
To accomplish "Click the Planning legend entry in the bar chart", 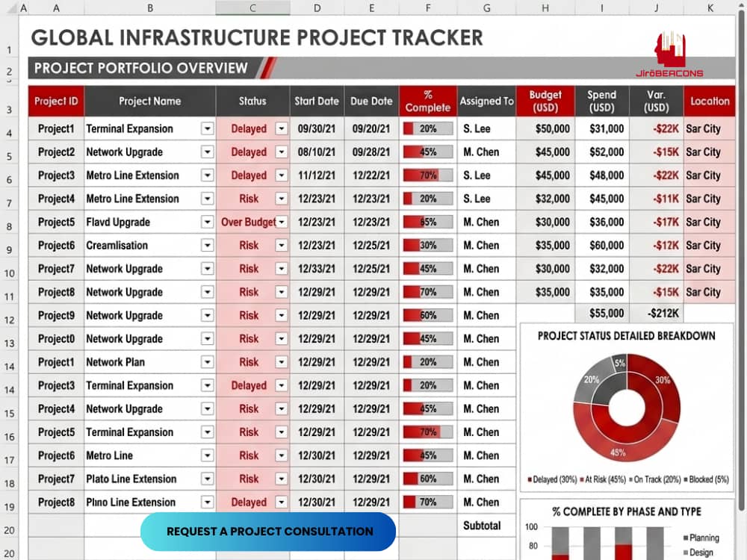I will [701, 538].
